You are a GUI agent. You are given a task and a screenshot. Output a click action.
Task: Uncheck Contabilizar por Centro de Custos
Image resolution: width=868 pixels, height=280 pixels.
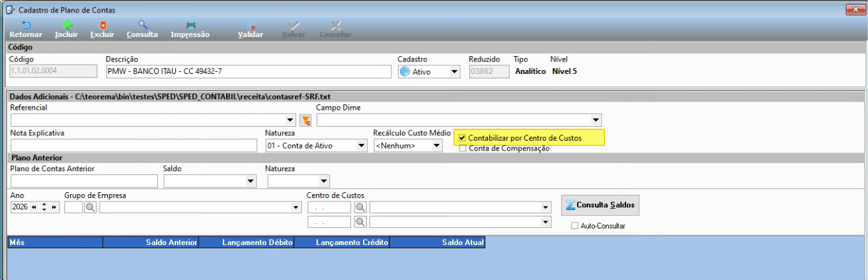coord(463,138)
